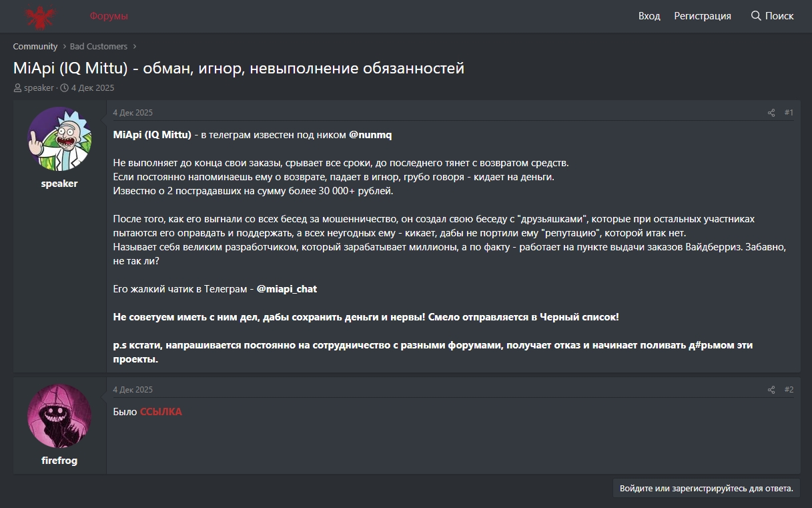Click the red forum logo icon
Screen dimensions: 812x508
click(x=42, y=16)
